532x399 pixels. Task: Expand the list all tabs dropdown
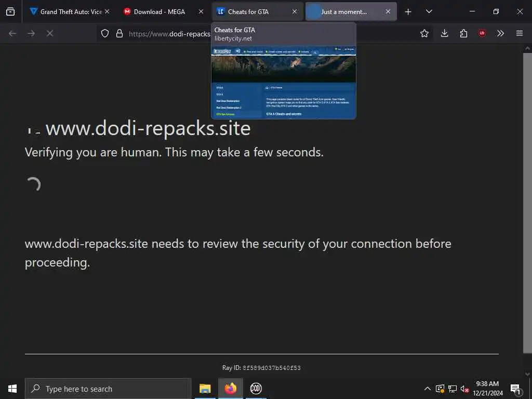click(x=429, y=11)
